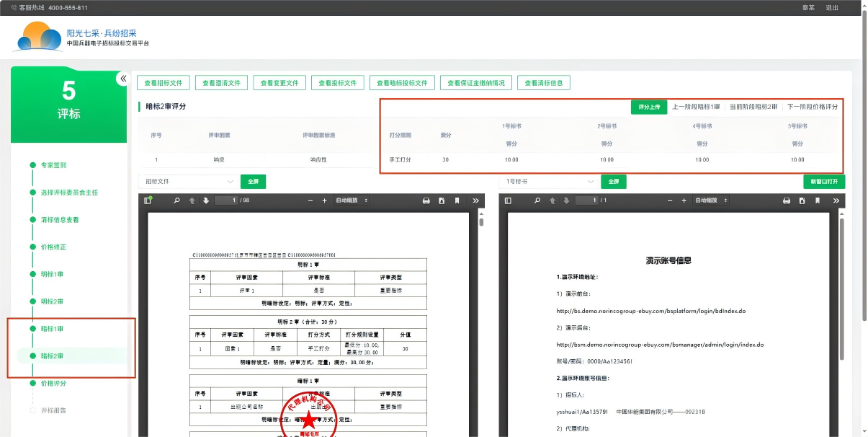Toggle sidebar in the right PDF viewer

click(x=508, y=200)
